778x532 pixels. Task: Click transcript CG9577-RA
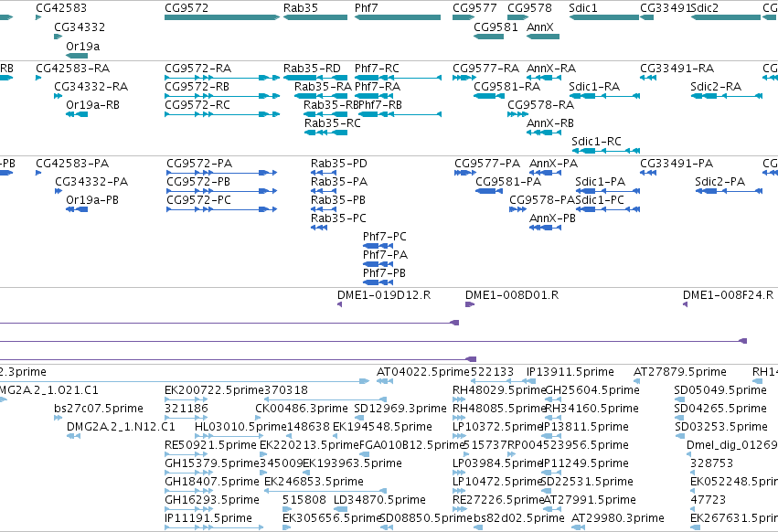tap(485, 68)
